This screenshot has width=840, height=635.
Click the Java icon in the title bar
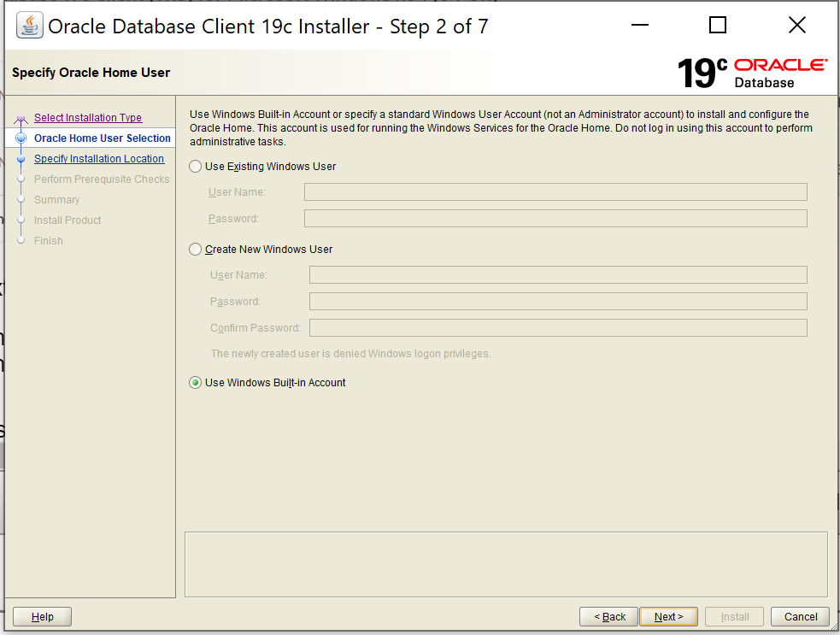coord(30,26)
